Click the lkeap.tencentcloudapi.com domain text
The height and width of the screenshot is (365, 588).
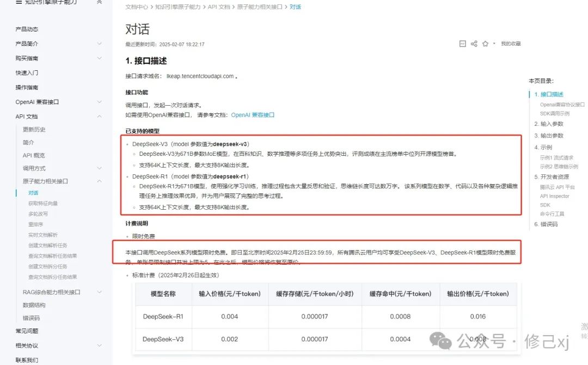tap(200, 76)
